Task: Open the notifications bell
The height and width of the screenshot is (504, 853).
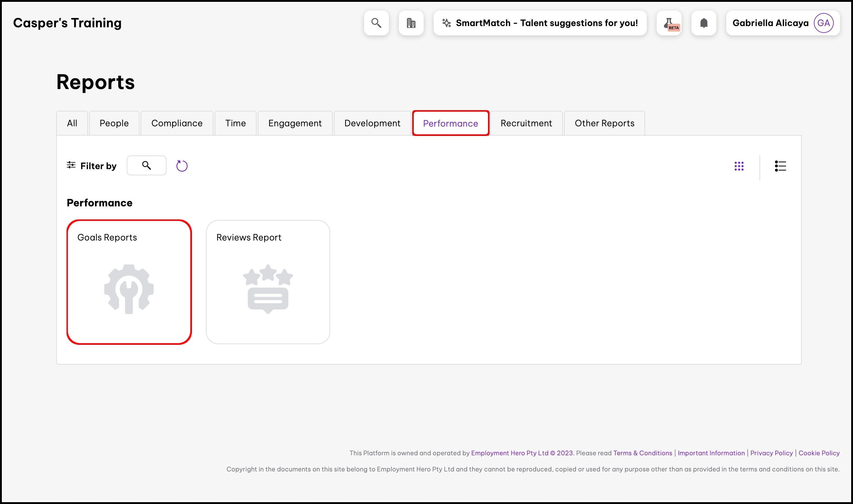Action: click(x=704, y=23)
